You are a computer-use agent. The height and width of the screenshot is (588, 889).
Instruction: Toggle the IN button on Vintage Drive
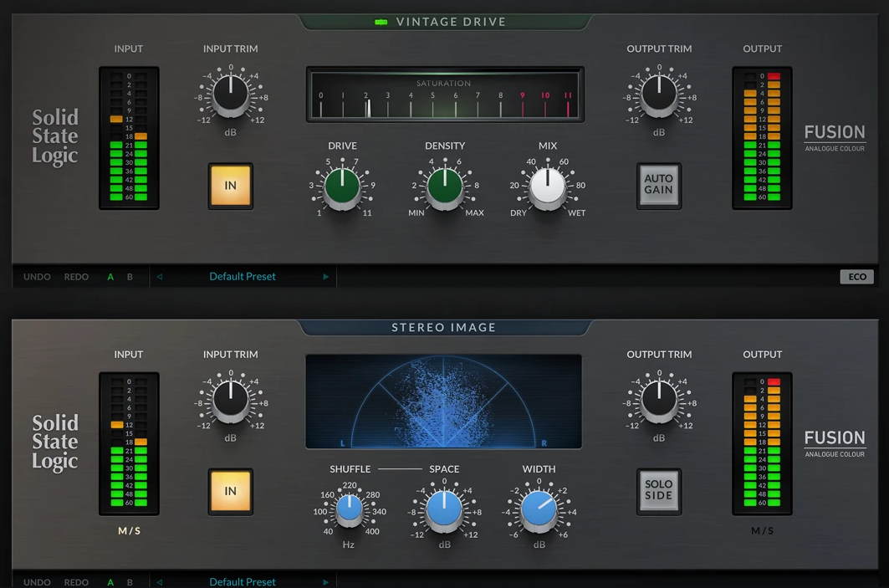pos(230,186)
